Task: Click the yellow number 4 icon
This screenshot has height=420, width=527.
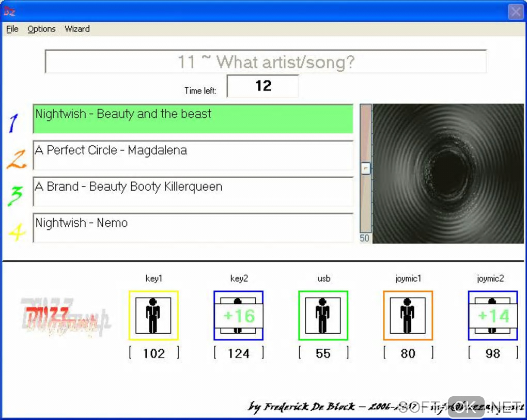Action: [x=17, y=232]
